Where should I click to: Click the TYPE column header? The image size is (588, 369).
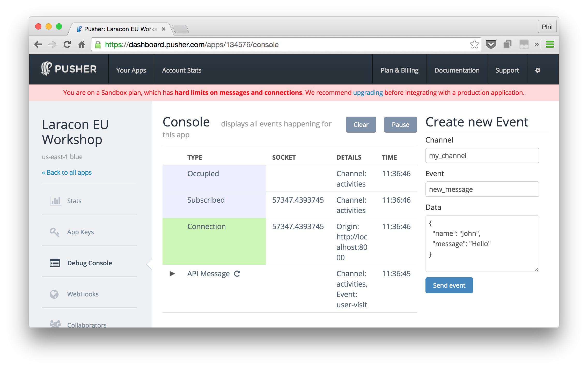tap(195, 157)
